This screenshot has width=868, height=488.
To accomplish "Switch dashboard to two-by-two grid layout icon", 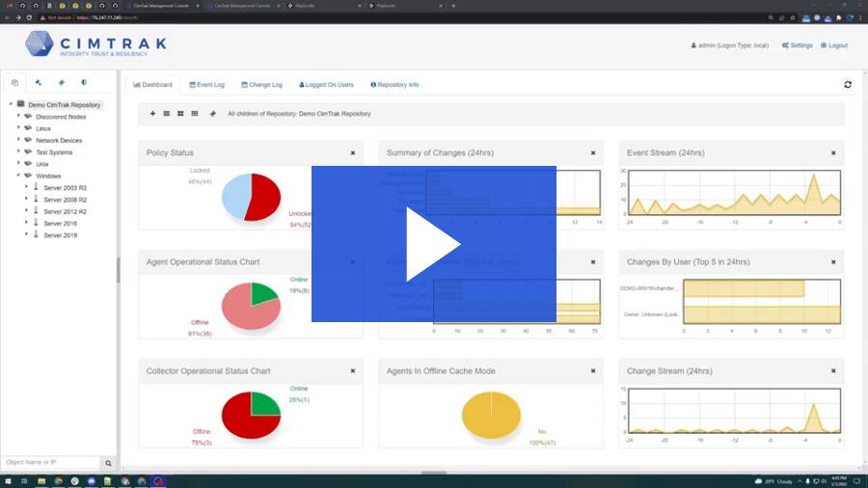I will pos(180,114).
